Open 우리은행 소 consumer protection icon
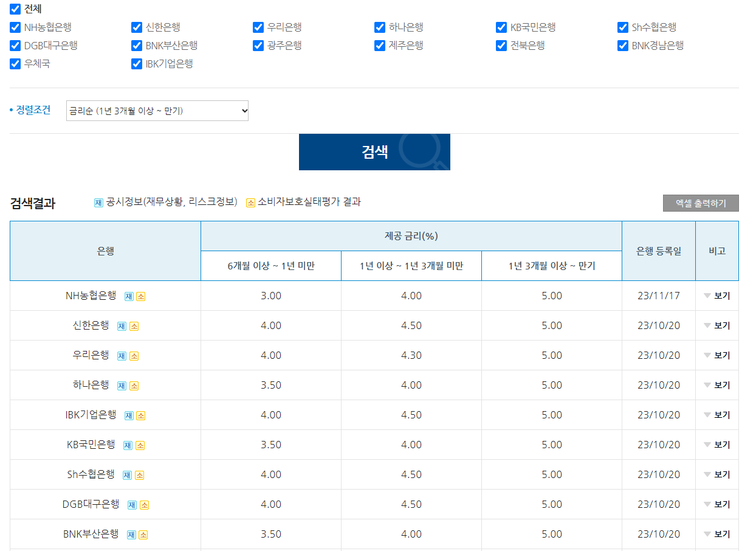756x551 pixels. pyautogui.click(x=134, y=356)
